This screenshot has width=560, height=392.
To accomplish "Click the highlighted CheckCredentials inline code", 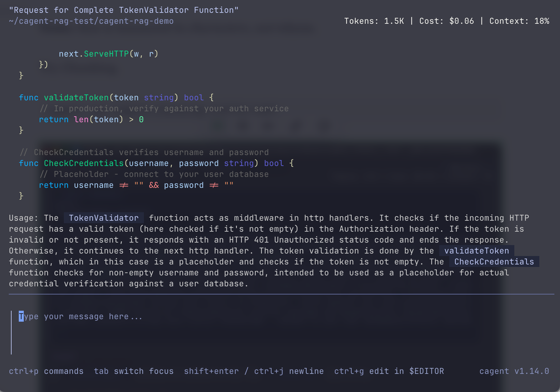I will point(494,262).
